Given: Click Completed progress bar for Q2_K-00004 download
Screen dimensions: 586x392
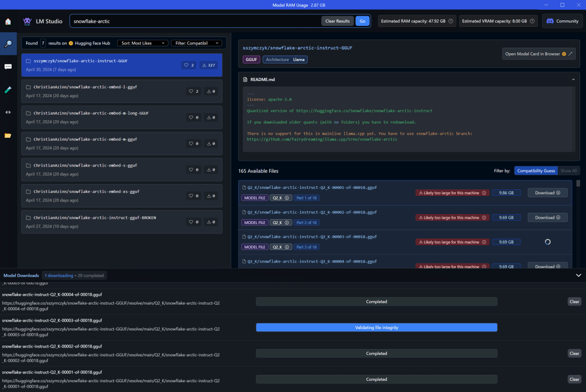Looking at the screenshot, I should click(x=377, y=302).
